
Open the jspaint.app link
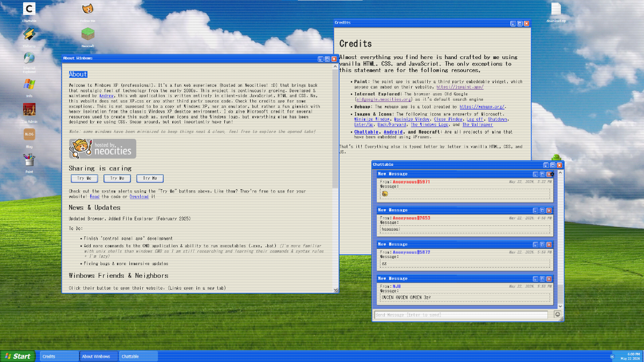coord(460,87)
